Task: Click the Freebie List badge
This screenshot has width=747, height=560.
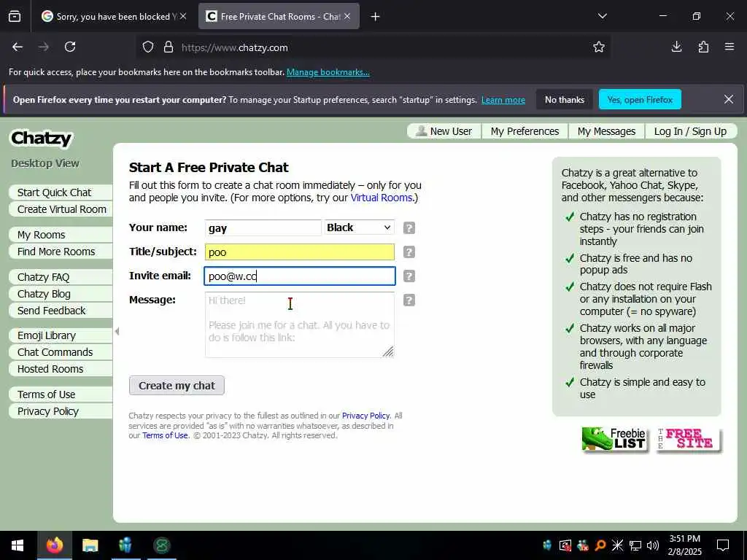Action: pos(614,440)
